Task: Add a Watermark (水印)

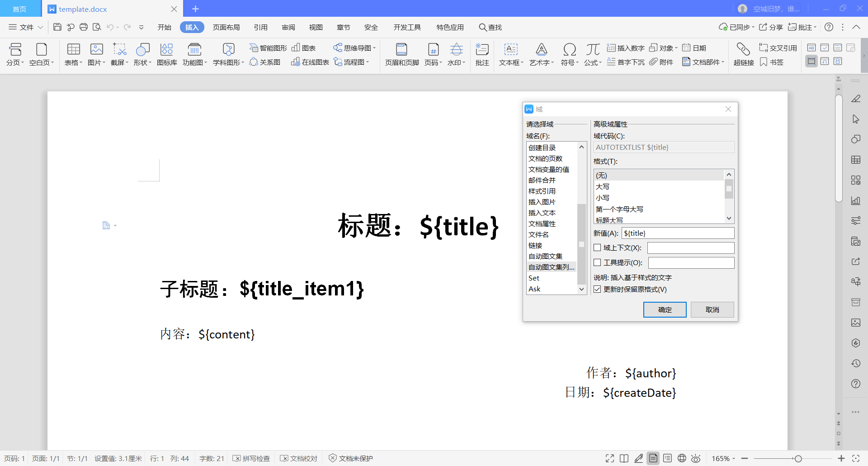Action: pos(456,54)
